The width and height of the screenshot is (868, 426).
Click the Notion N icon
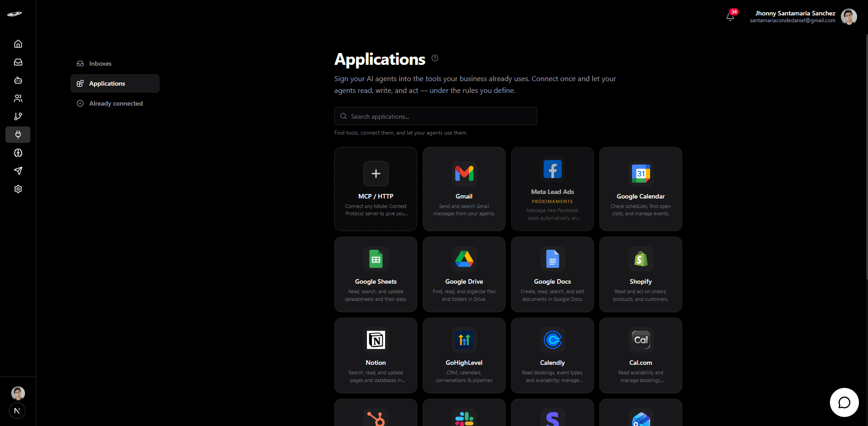point(376,340)
